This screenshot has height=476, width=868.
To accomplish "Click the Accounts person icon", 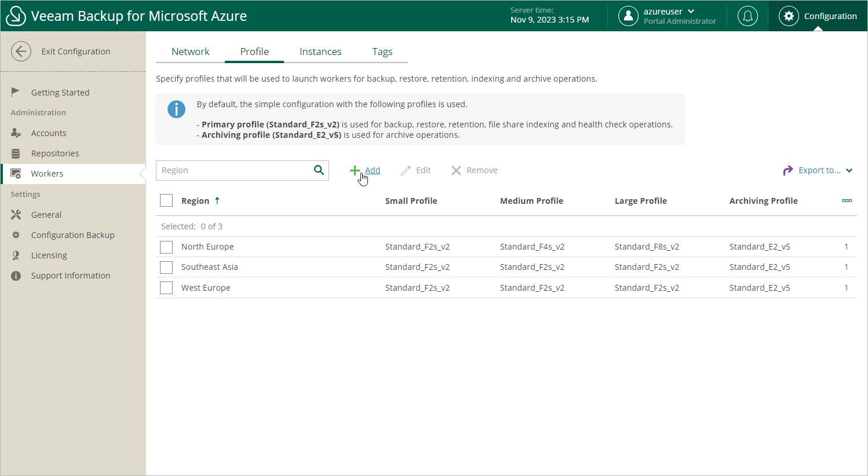I will [16, 133].
